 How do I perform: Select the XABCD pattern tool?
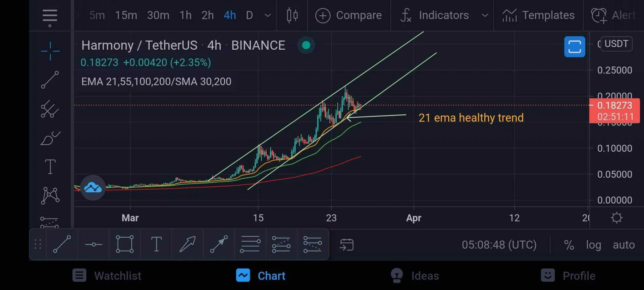click(x=50, y=195)
